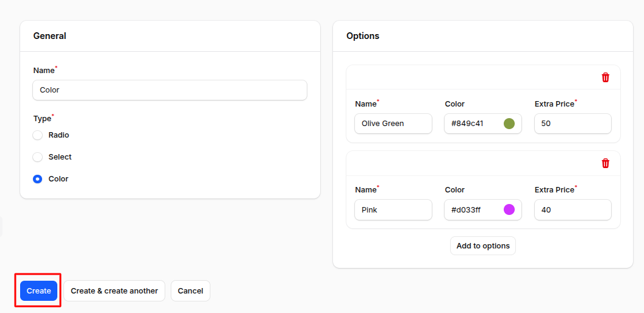Click the Extra Price field showing 50

click(x=572, y=124)
